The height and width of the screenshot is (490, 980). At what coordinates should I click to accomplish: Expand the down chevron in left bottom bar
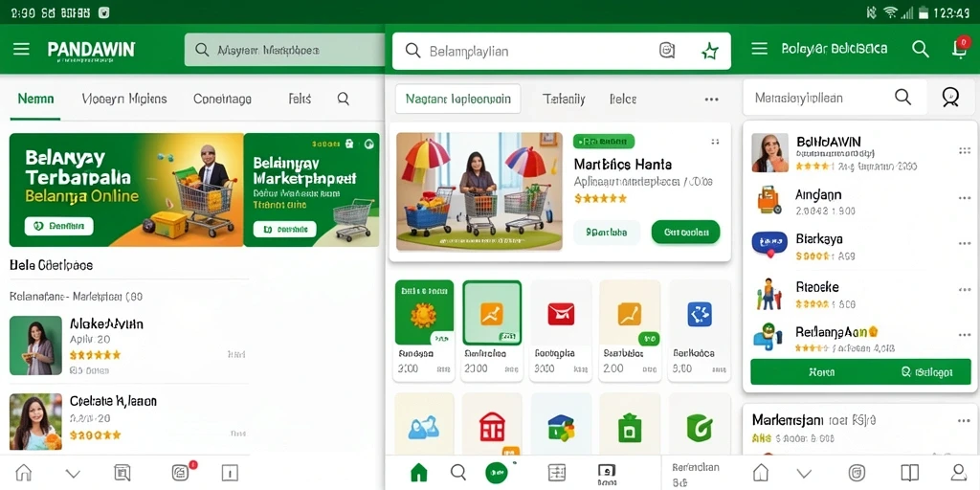coord(73,474)
